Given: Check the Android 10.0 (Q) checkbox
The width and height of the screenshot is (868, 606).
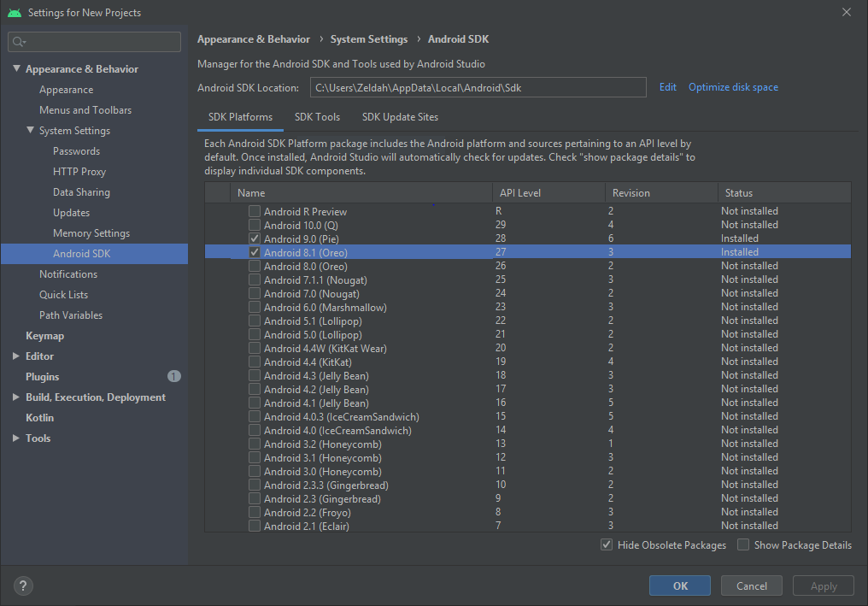Looking at the screenshot, I should click(255, 225).
